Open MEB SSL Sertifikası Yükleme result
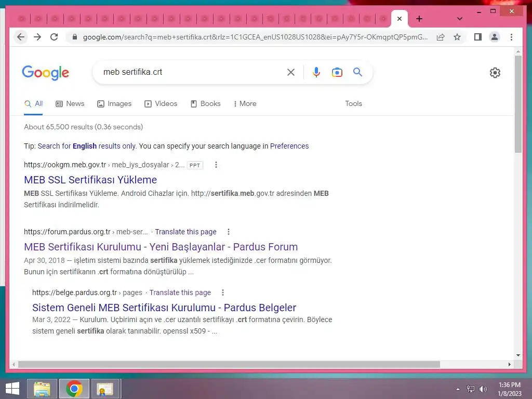532x399 pixels. [x=90, y=180]
